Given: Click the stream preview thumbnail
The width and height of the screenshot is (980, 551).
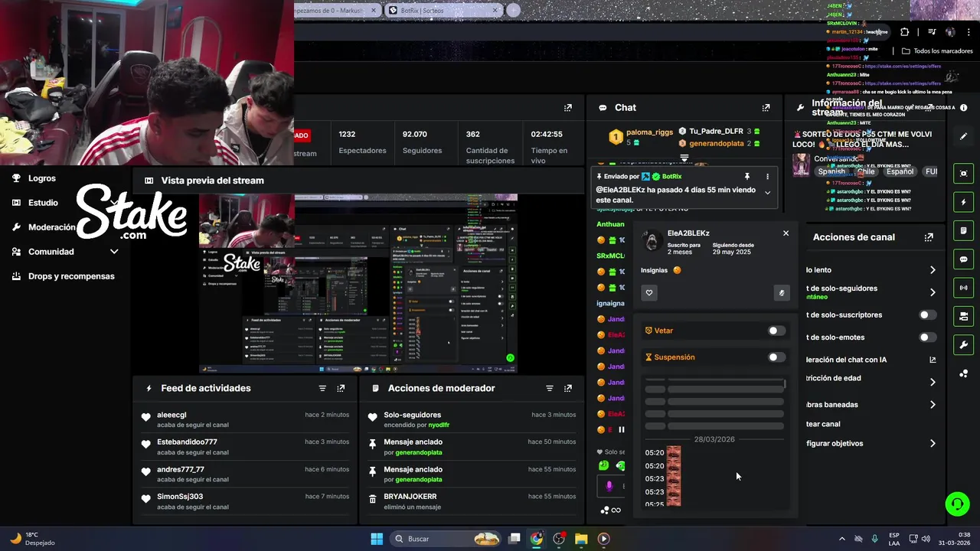Looking at the screenshot, I should [x=358, y=284].
